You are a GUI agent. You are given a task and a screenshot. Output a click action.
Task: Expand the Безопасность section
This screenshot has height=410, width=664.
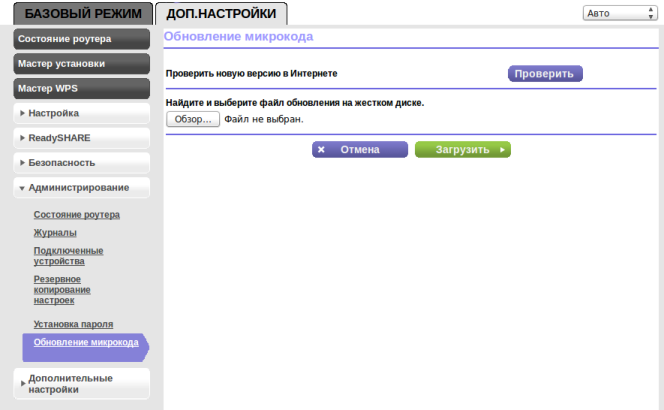click(x=82, y=163)
